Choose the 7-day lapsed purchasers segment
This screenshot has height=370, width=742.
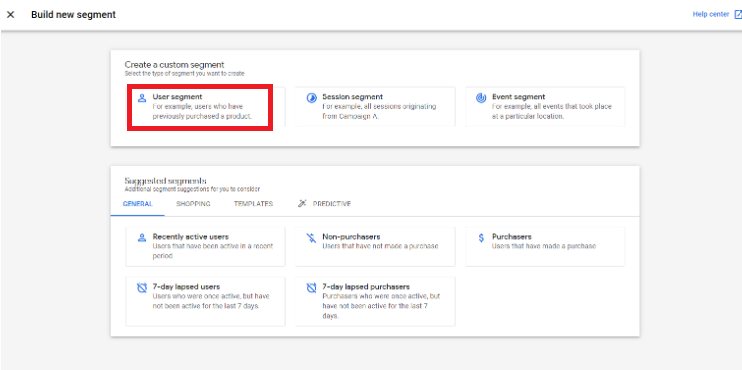click(x=375, y=301)
